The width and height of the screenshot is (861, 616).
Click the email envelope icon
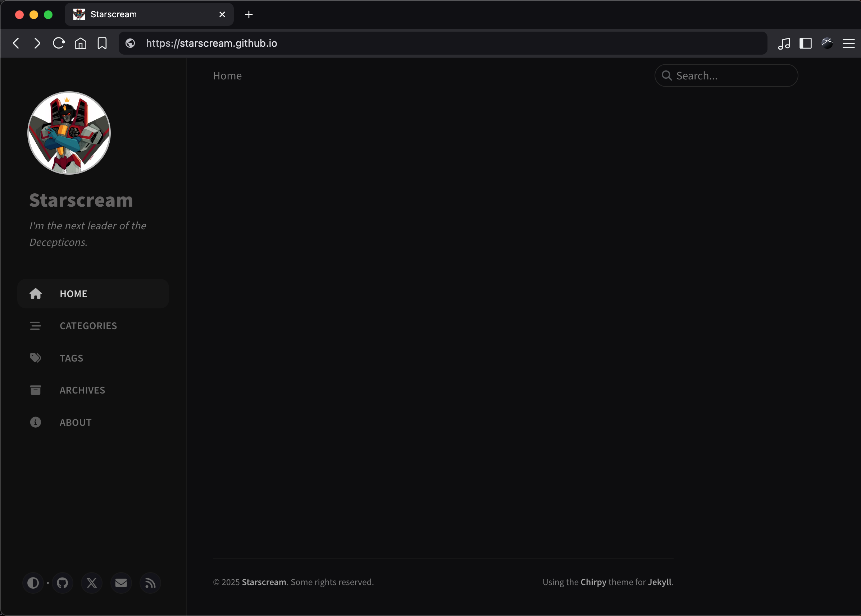coord(121,583)
